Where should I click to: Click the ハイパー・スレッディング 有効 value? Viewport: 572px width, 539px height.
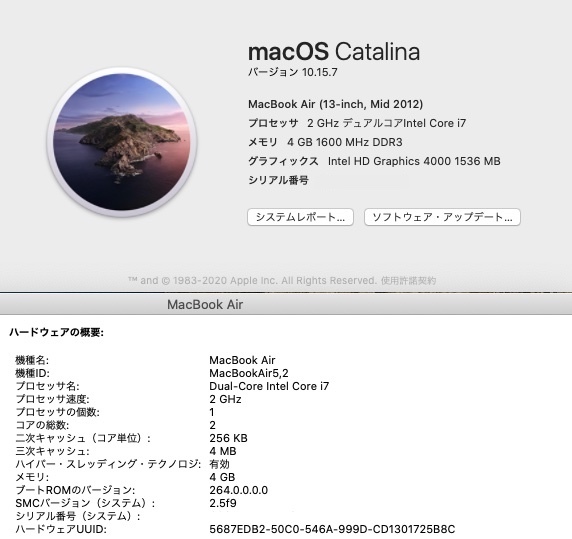pos(219,464)
